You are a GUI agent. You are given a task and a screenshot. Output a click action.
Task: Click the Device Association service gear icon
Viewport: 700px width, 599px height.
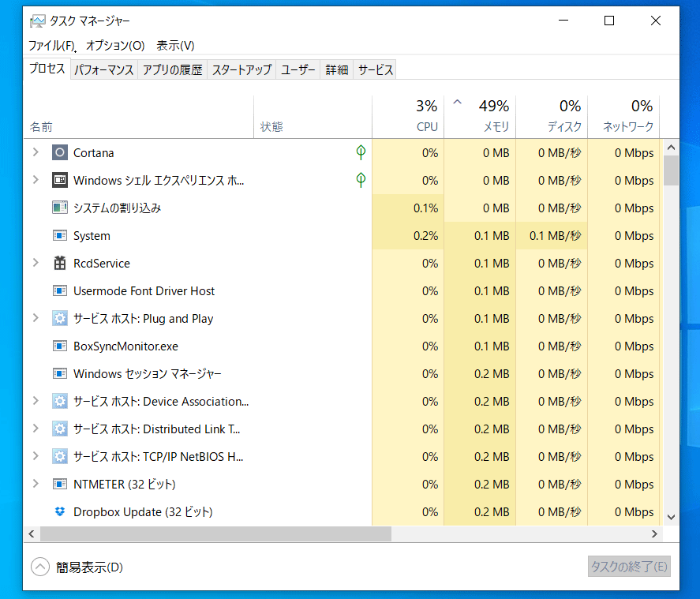pyautogui.click(x=60, y=402)
